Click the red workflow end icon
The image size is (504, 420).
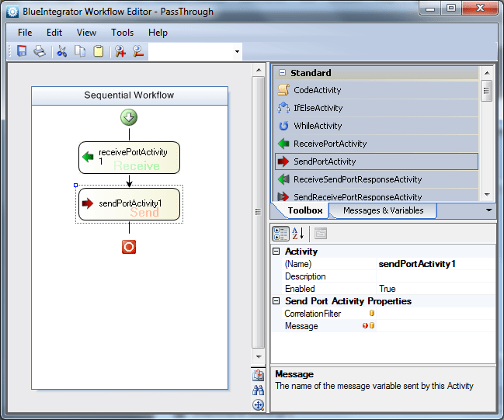tap(129, 247)
